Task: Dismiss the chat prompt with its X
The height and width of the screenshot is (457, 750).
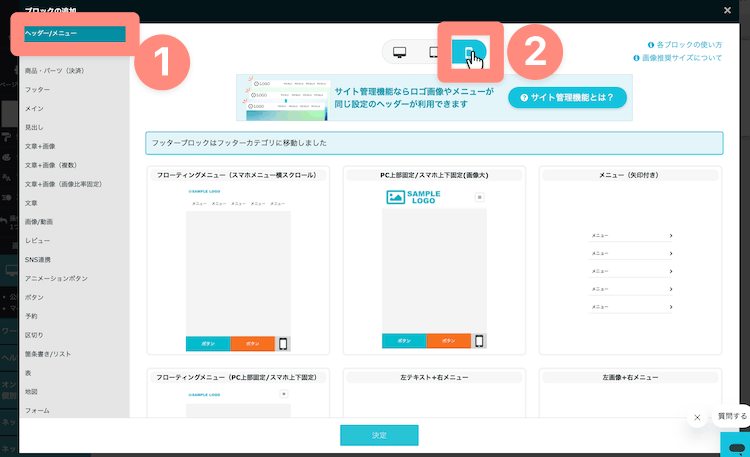Action: [697, 417]
